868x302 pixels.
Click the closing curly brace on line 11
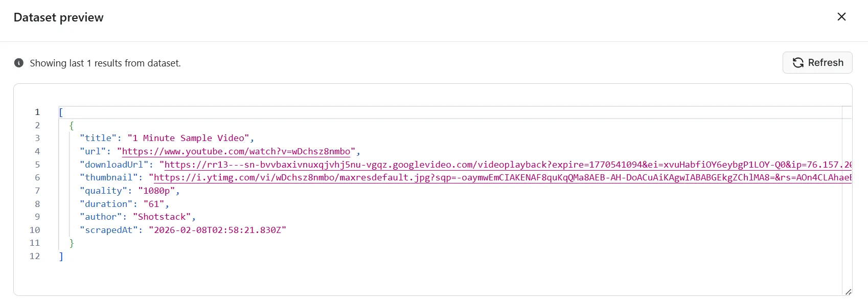click(72, 243)
